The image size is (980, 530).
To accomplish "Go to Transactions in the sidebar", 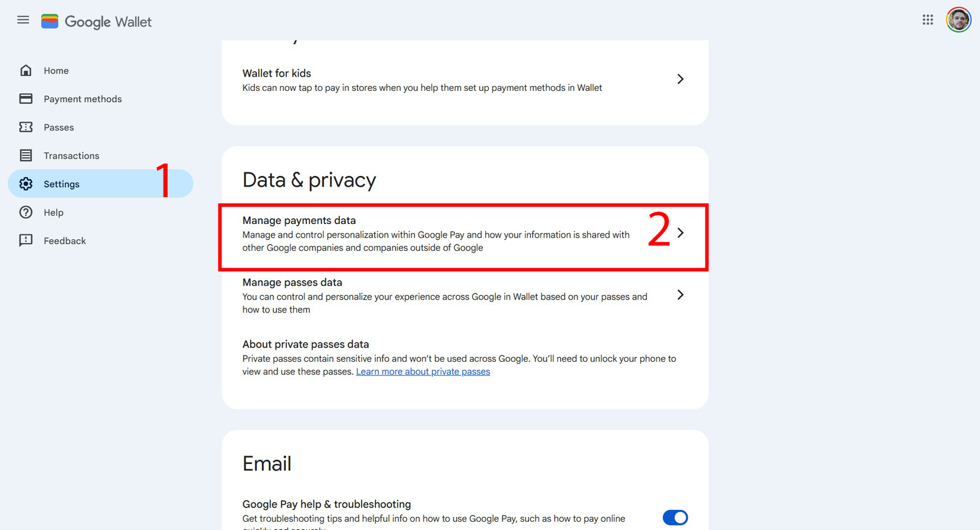I will pos(71,155).
